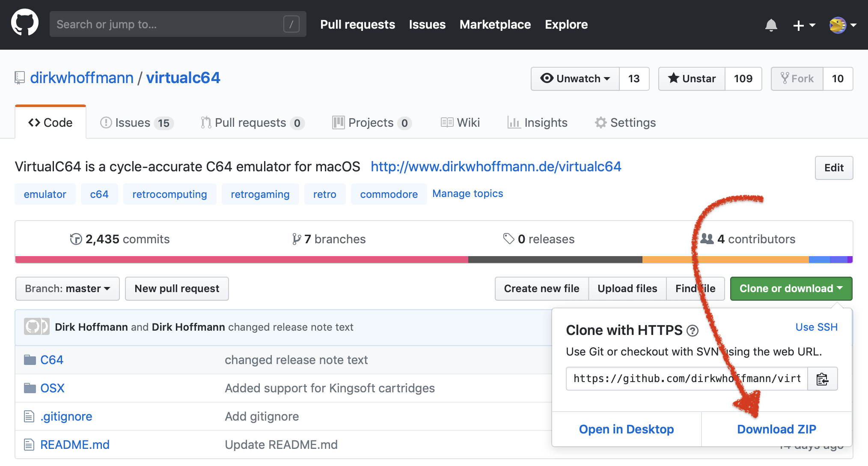Select the retrocomputing topic tag
868x466 pixels.
point(169,194)
